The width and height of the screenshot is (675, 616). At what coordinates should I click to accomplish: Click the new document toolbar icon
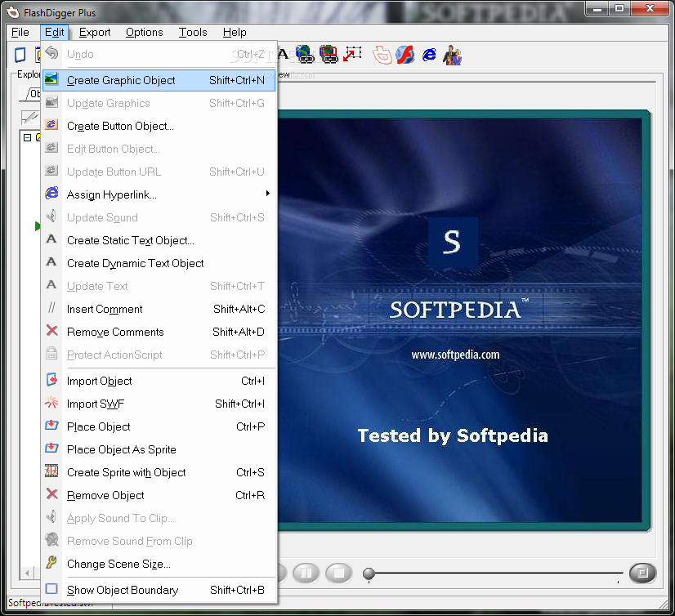tap(20, 55)
